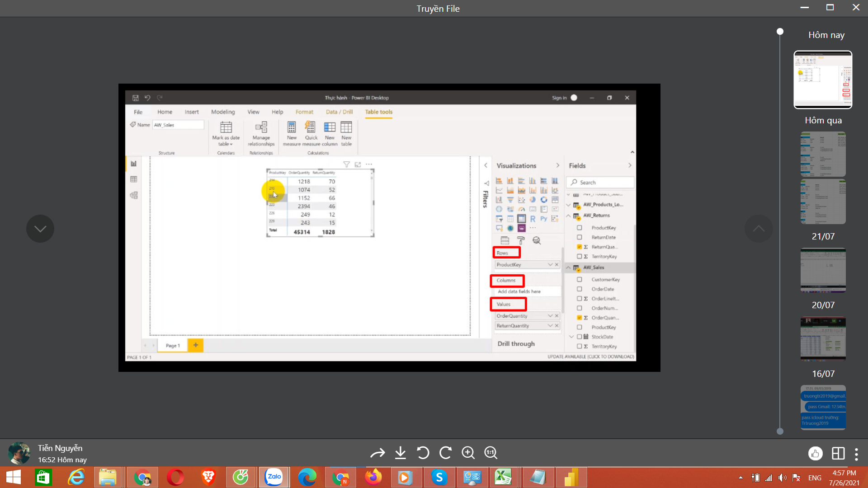Click the bottom marker of the timeline
The width and height of the screenshot is (868, 488).
780,431
